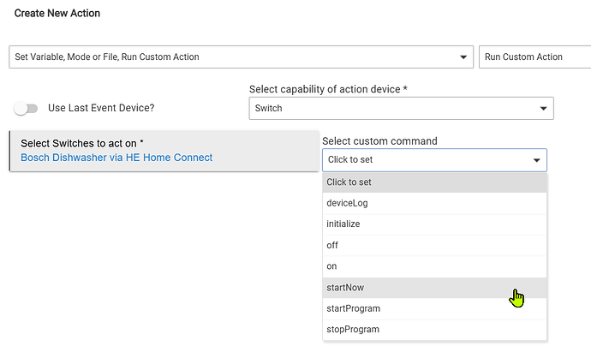Pick the 'off' command from the list

tap(433, 245)
